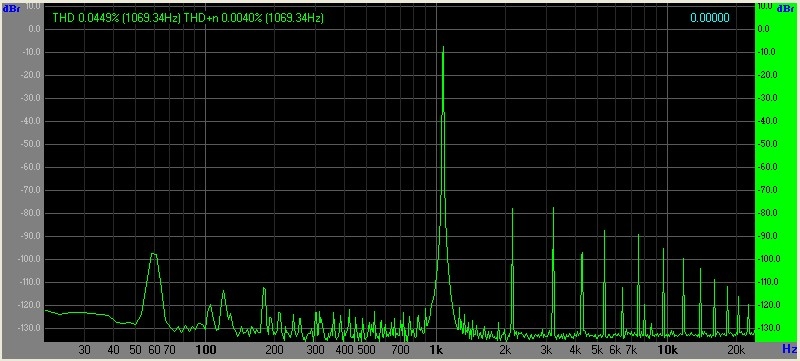Viewport: 800px width, 361px height.
Task: Click the 60 Hz hum peak top
Action: click(153, 253)
